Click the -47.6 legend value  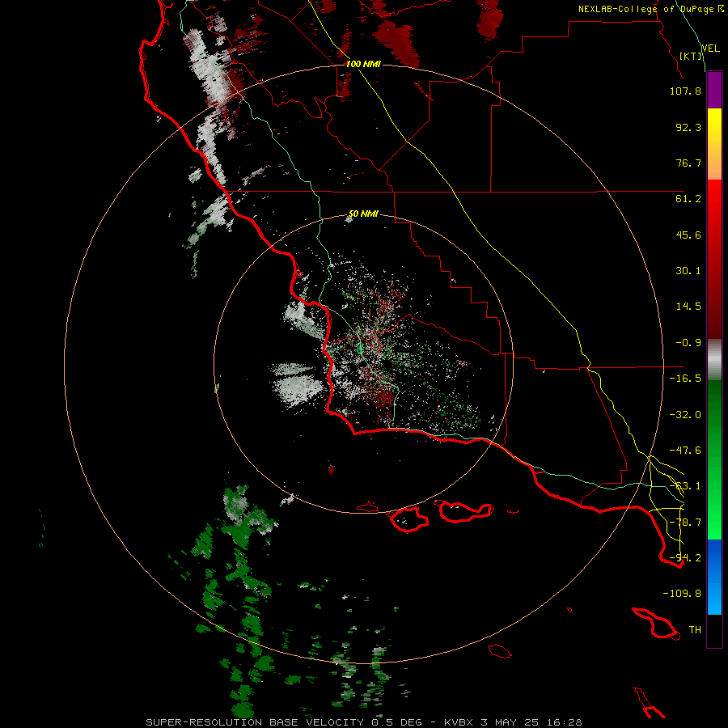[685, 451]
